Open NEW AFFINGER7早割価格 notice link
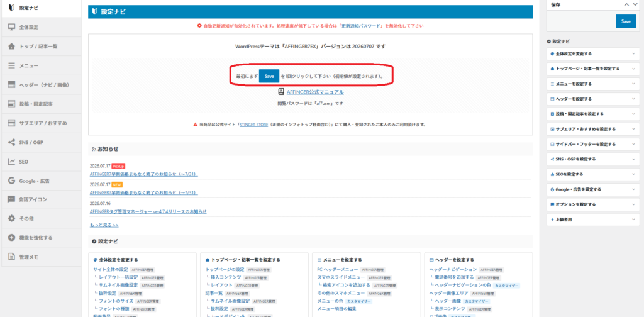Viewport: 644px width, 317px height. (x=144, y=192)
